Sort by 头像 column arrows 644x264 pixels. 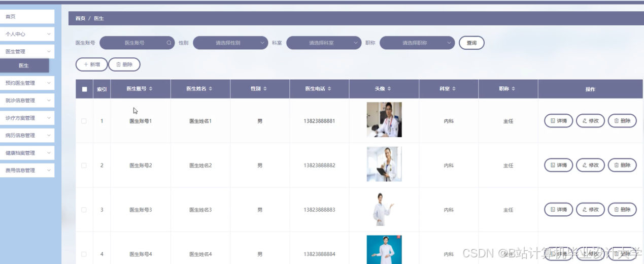click(x=389, y=89)
